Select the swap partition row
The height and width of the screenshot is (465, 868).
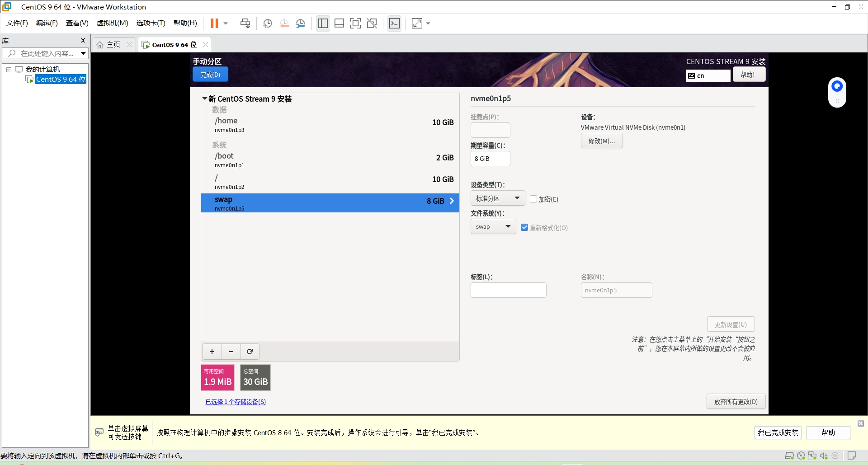[330, 203]
